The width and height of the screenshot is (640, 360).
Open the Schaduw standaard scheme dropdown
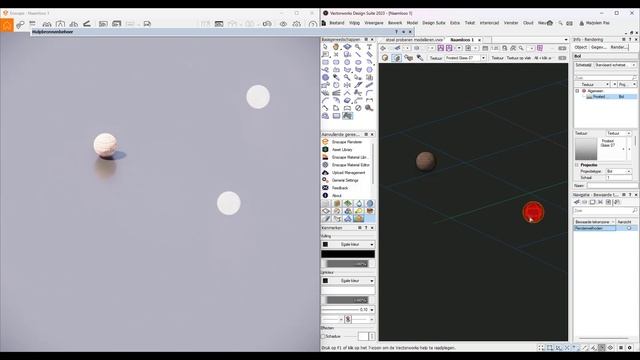[615, 65]
